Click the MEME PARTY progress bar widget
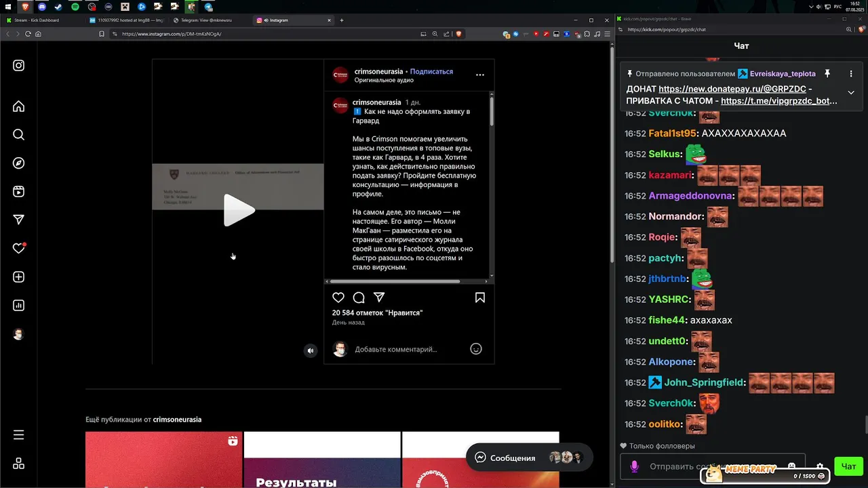Image resolution: width=868 pixels, height=488 pixels. coord(766,474)
